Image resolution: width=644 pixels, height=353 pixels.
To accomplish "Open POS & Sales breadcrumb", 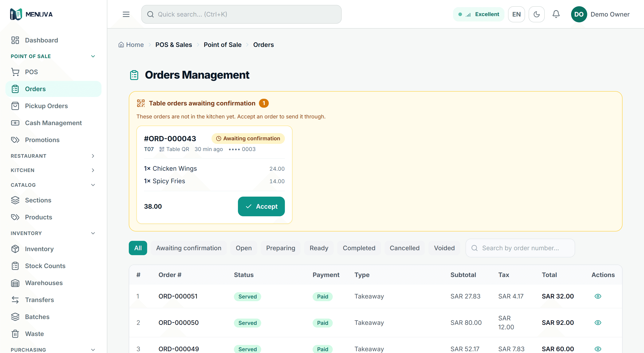I will point(174,45).
